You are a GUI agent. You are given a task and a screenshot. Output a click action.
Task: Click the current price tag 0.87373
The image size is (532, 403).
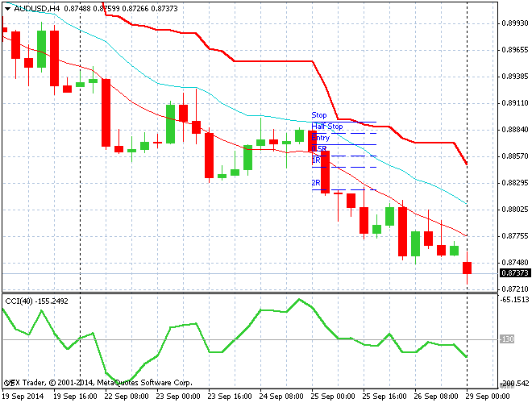click(x=515, y=272)
